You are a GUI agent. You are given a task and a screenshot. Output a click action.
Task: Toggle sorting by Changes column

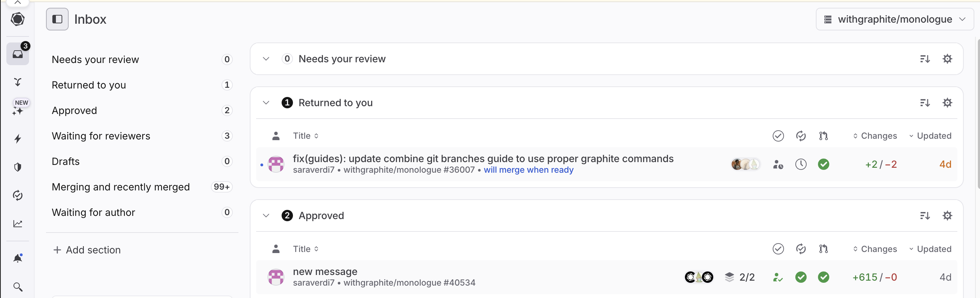point(875,136)
